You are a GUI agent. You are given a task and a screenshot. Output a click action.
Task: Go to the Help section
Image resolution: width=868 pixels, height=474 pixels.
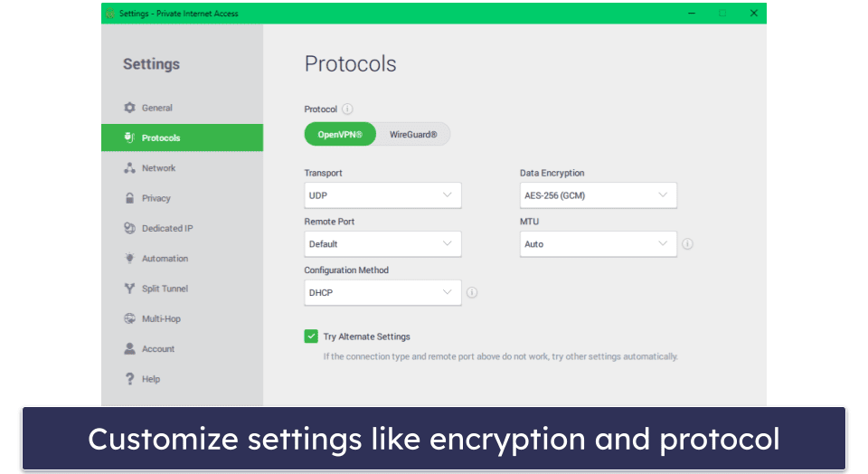(x=150, y=379)
